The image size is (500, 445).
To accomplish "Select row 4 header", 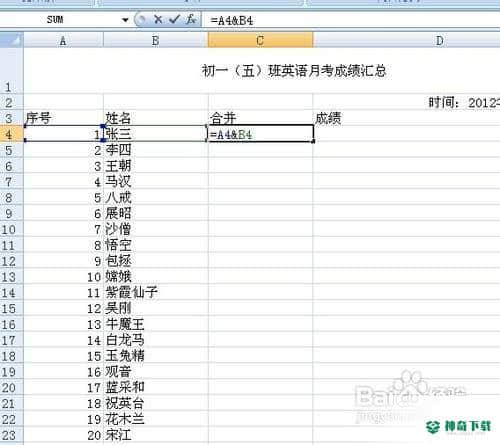I will 11,134.
